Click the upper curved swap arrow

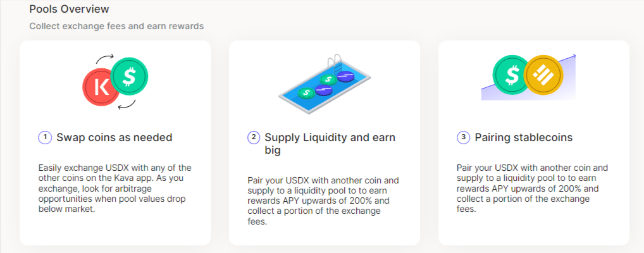click(105, 58)
